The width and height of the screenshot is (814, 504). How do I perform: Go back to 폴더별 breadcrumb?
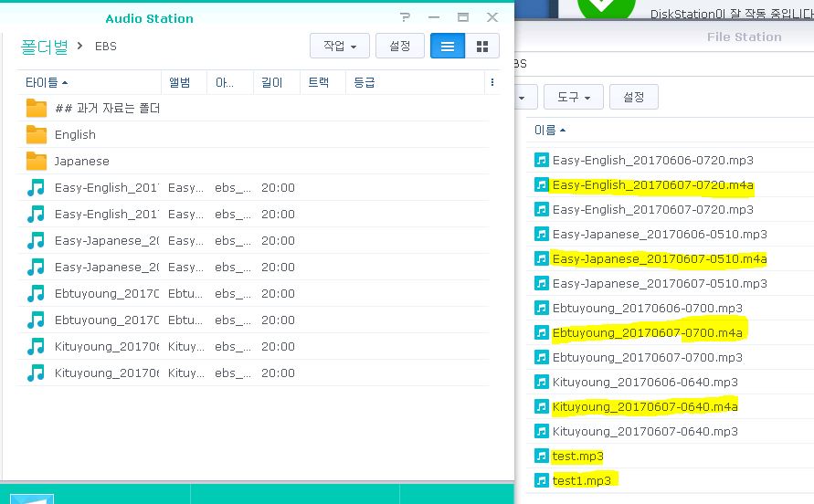pyautogui.click(x=45, y=47)
